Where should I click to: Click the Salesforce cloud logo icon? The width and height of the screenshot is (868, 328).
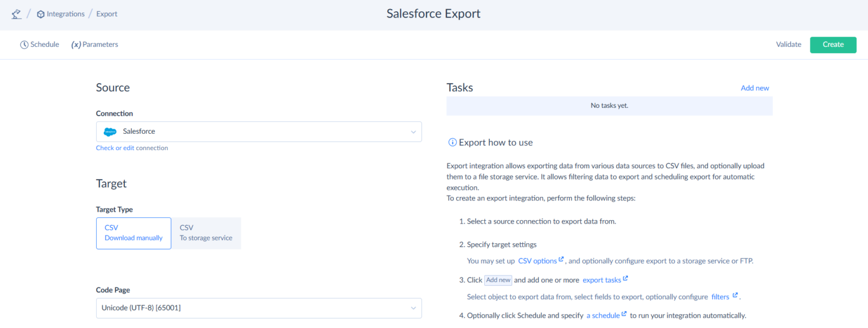[x=110, y=132]
